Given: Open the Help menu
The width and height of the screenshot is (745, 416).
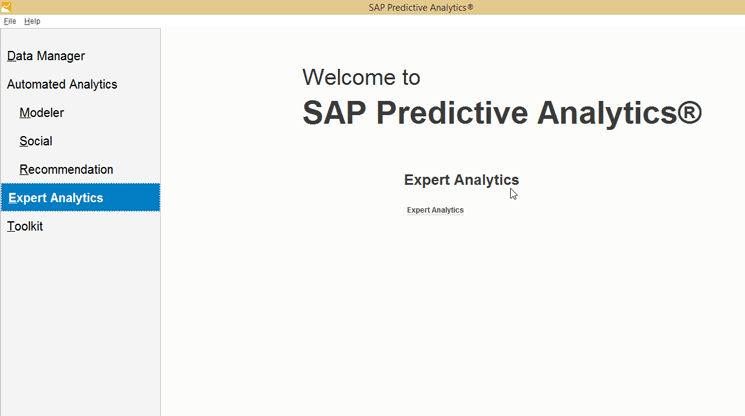Looking at the screenshot, I should 32,21.
